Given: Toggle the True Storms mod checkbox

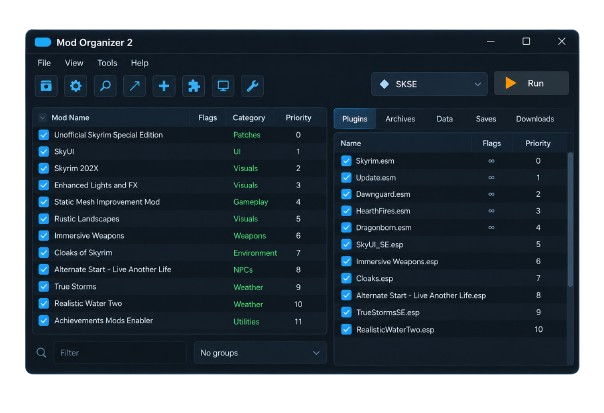Looking at the screenshot, I should [x=44, y=287].
